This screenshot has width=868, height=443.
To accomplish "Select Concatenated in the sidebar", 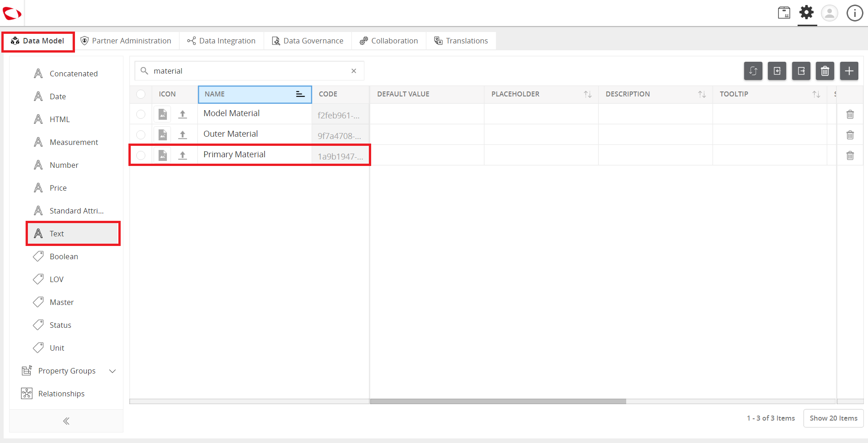I will pyautogui.click(x=73, y=74).
